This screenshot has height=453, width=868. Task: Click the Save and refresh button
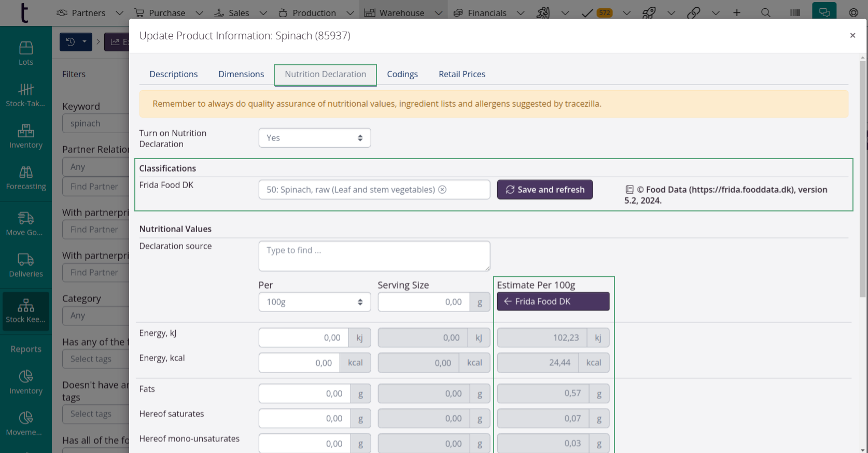pyautogui.click(x=544, y=190)
